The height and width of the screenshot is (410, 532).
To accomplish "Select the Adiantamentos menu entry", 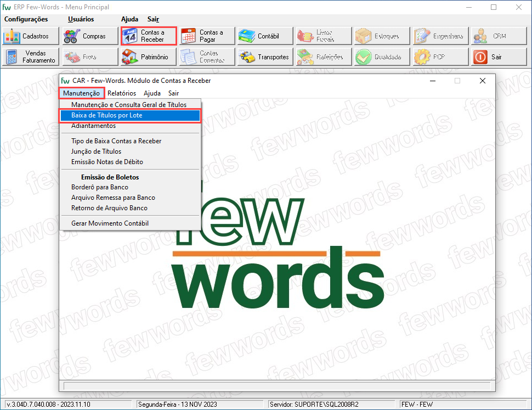I will pyautogui.click(x=130, y=126).
